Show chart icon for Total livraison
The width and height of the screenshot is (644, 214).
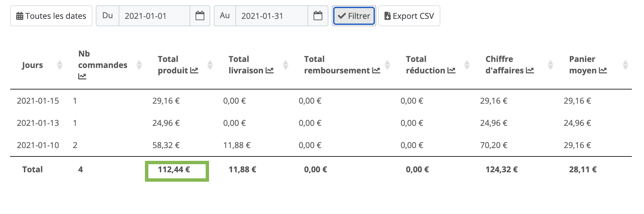[x=269, y=71]
